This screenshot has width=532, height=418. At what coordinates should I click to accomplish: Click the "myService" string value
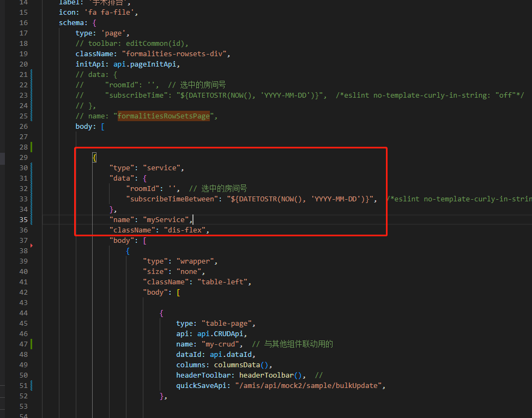(166, 220)
